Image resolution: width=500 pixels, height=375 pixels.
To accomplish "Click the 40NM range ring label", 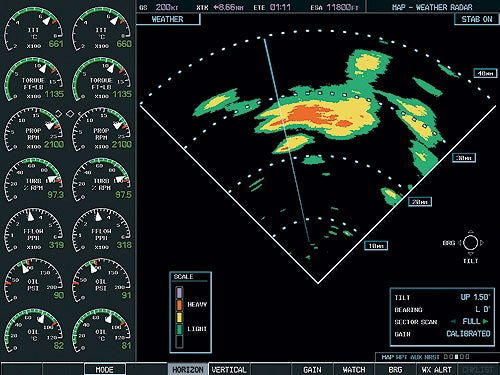I will coord(485,73).
